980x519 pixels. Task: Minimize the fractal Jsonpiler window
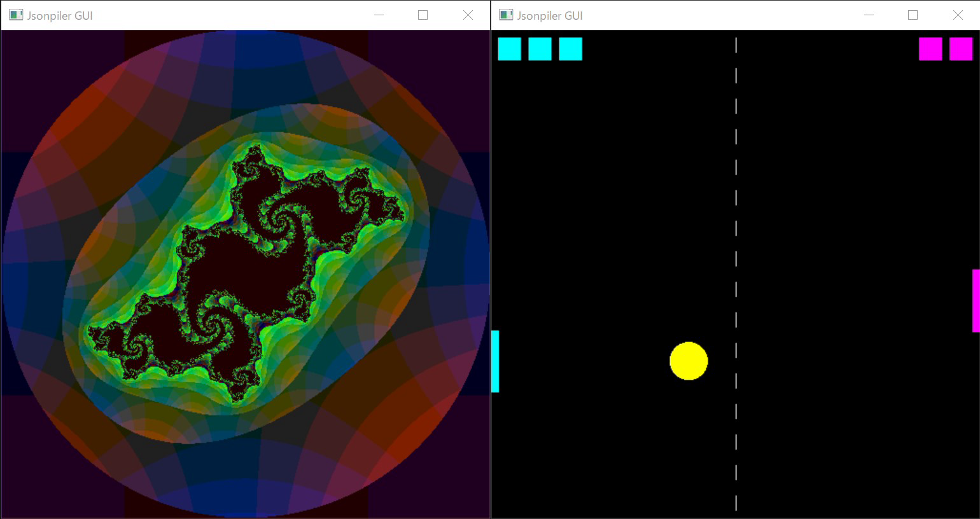379,15
